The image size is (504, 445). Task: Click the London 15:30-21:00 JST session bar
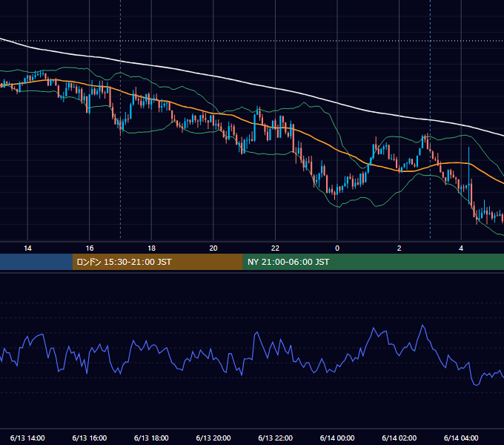click(157, 262)
